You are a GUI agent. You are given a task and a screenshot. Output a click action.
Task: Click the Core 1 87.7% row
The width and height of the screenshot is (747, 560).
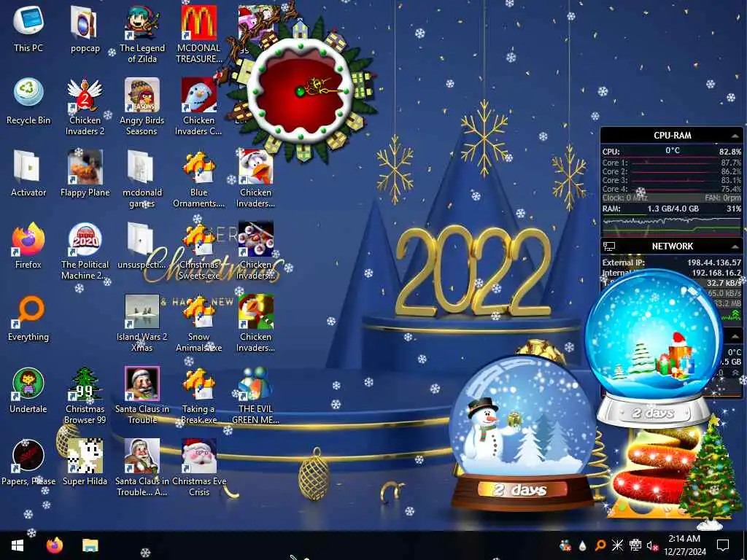click(672, 163)
